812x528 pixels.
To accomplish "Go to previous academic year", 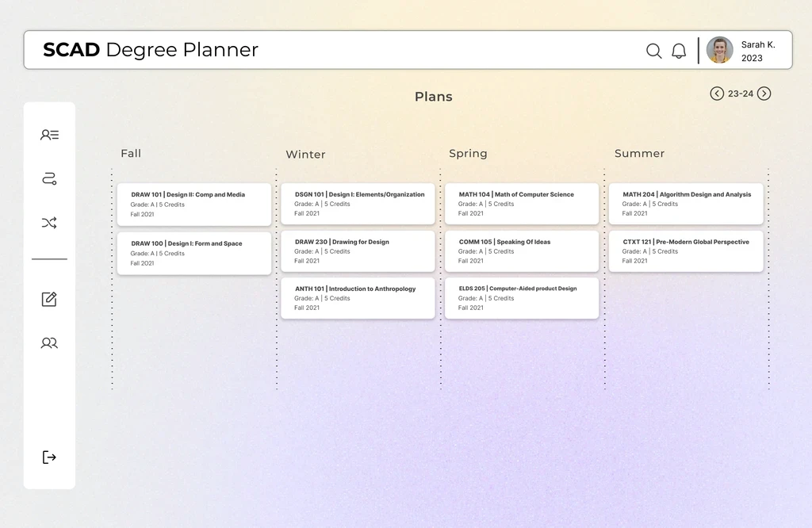I will [717, 94].
